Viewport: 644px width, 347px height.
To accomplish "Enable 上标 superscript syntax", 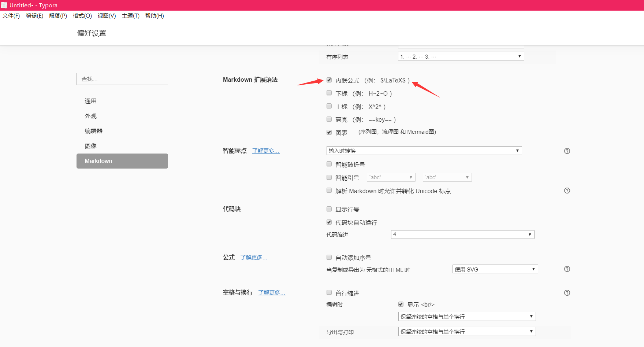I will (x=329, y=106).
